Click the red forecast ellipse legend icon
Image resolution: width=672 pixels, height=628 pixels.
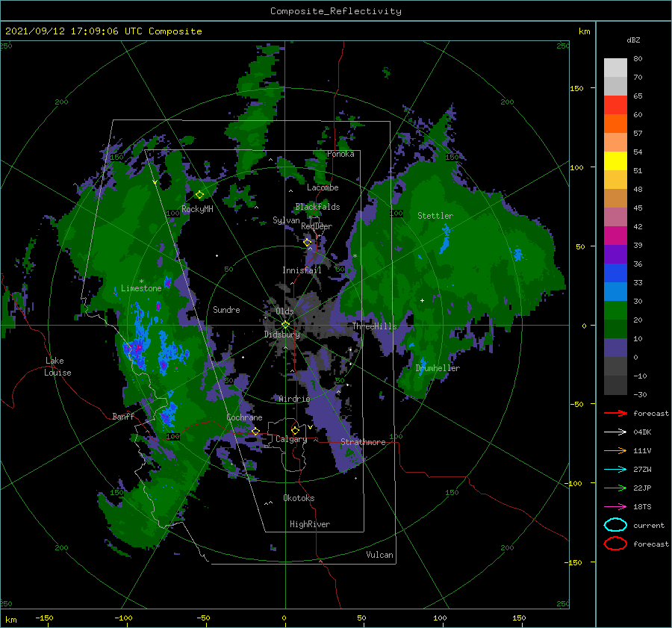click(x=615, y=544)
